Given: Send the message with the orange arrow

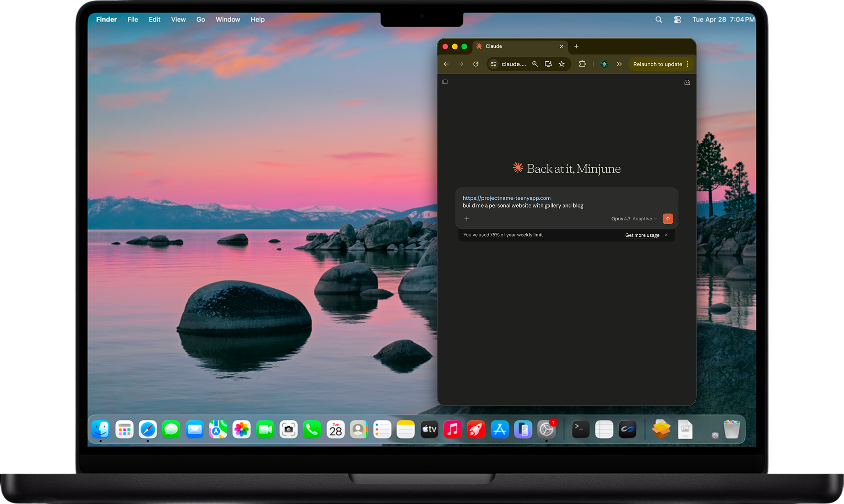Looking at the screenshot, I should coord(667,219).
